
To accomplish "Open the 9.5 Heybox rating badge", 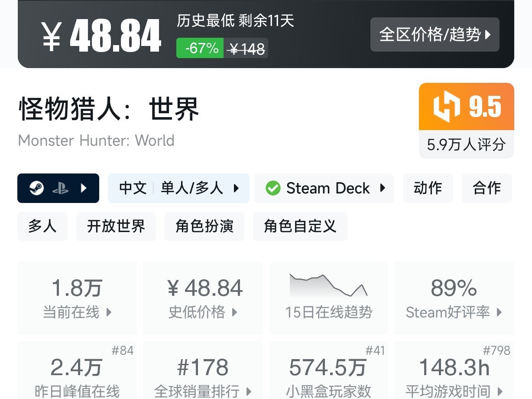I will coord(467,107).
